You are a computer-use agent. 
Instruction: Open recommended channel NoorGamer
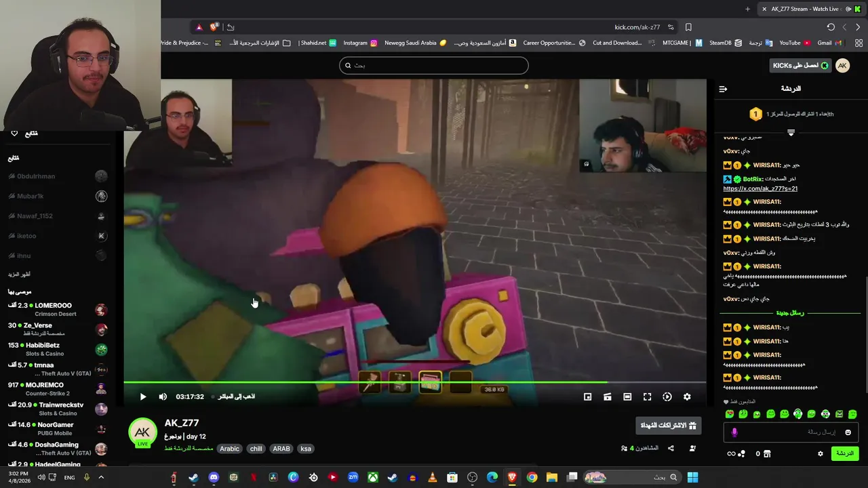(58, 428)
